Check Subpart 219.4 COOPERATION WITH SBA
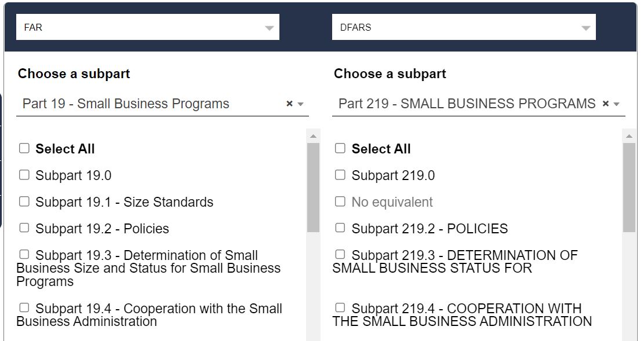Screen dimensions: 644x341 click(x=340, y=308)
